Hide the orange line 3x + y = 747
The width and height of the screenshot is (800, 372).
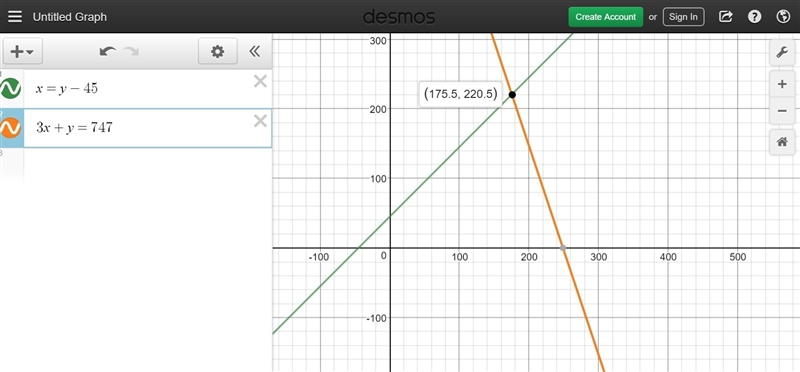[x=10, y=128]
